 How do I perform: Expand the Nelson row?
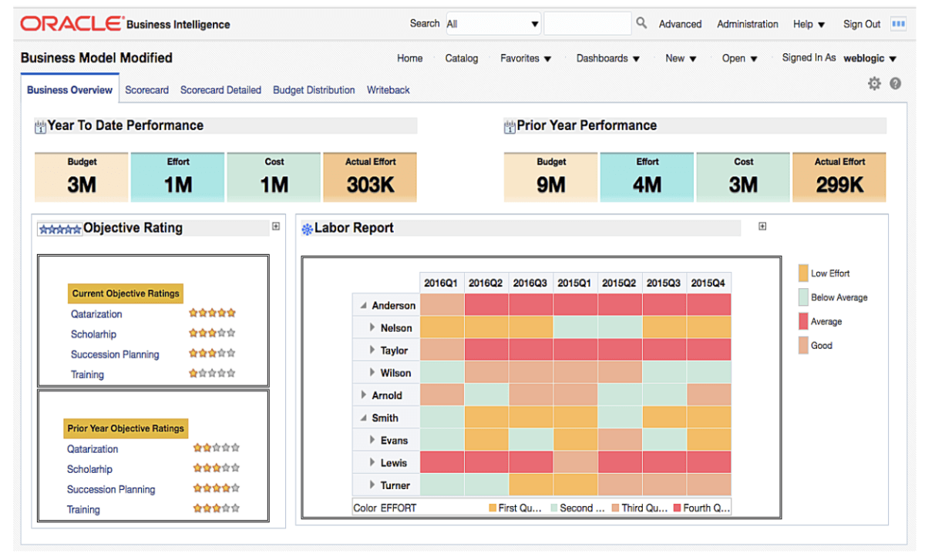[x=372, y=328]
